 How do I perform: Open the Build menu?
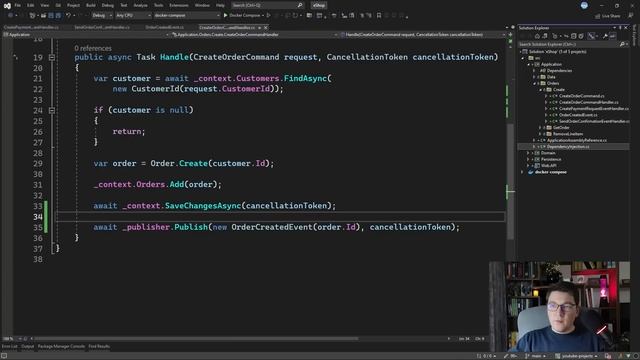coord(91,5)
